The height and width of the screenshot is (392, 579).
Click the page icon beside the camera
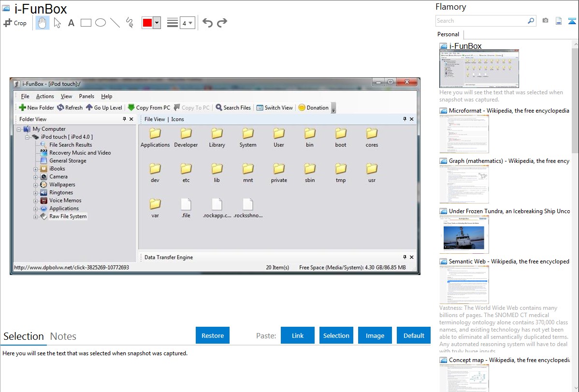click(559, 21)
